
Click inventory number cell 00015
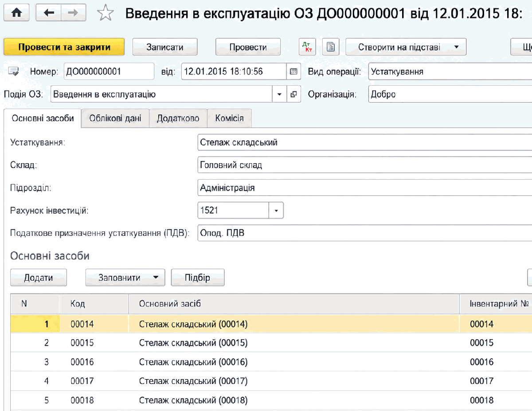pos(496,343)
